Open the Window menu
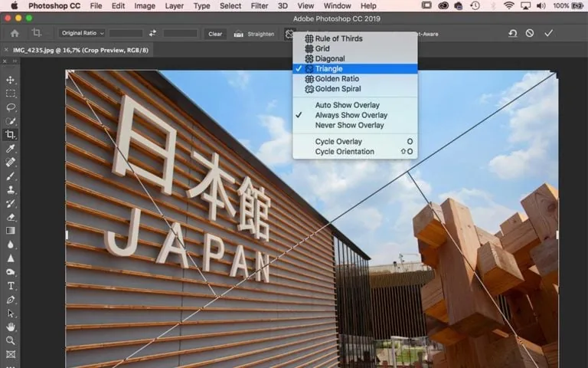This screenshot has width=588, height=368. (337, 5)
